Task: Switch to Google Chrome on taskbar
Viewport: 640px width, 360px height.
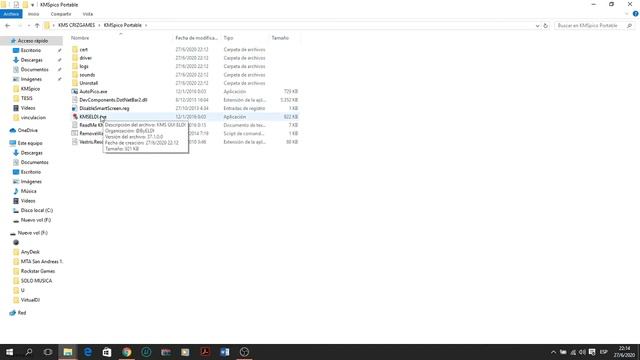Action: click(x=127, y=352)
